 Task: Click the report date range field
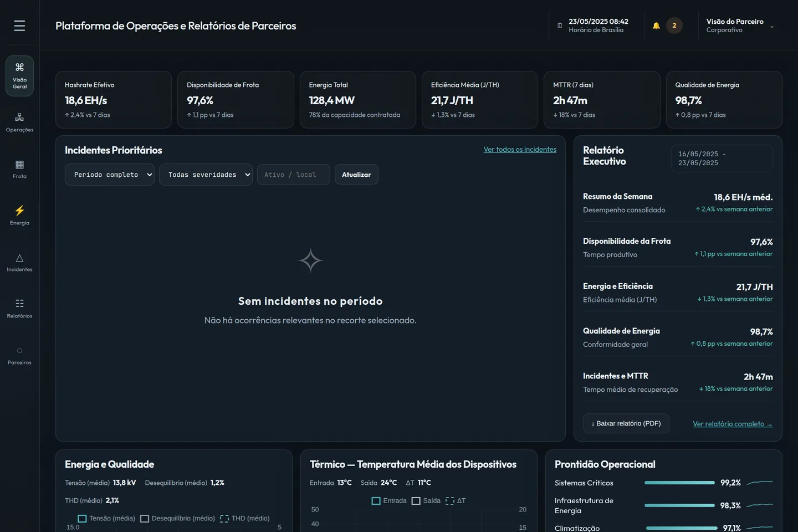pyautogui.click(x=722, y=158)
